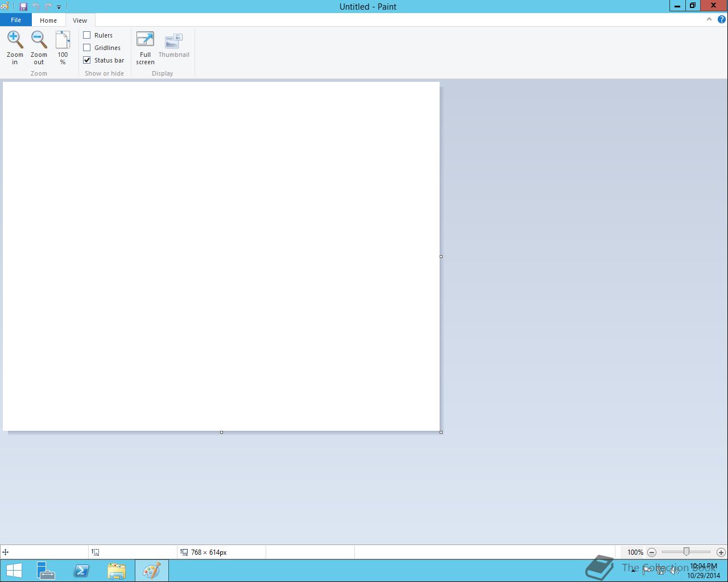
Task: Click the Zoom out magnifier button
Action: click(x=39, y=48)
